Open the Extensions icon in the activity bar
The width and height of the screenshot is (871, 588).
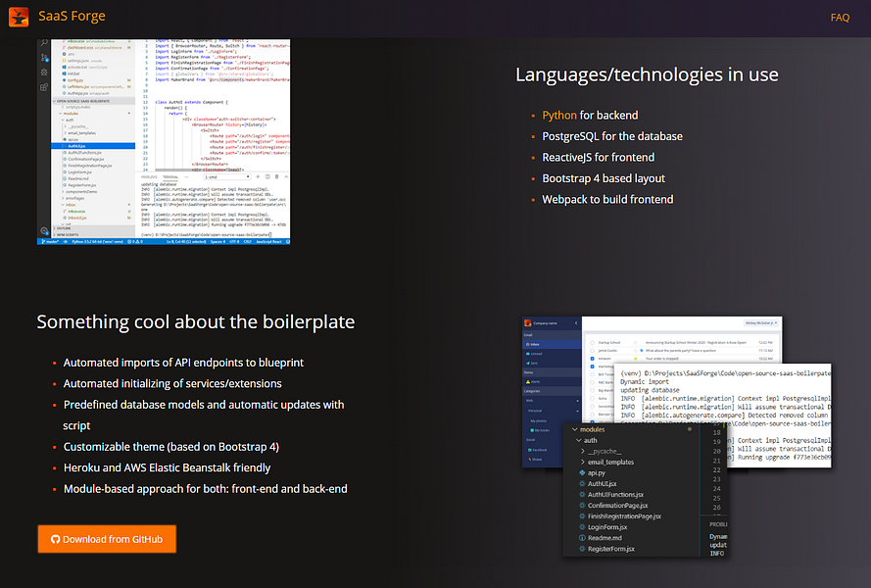(43, 86)
